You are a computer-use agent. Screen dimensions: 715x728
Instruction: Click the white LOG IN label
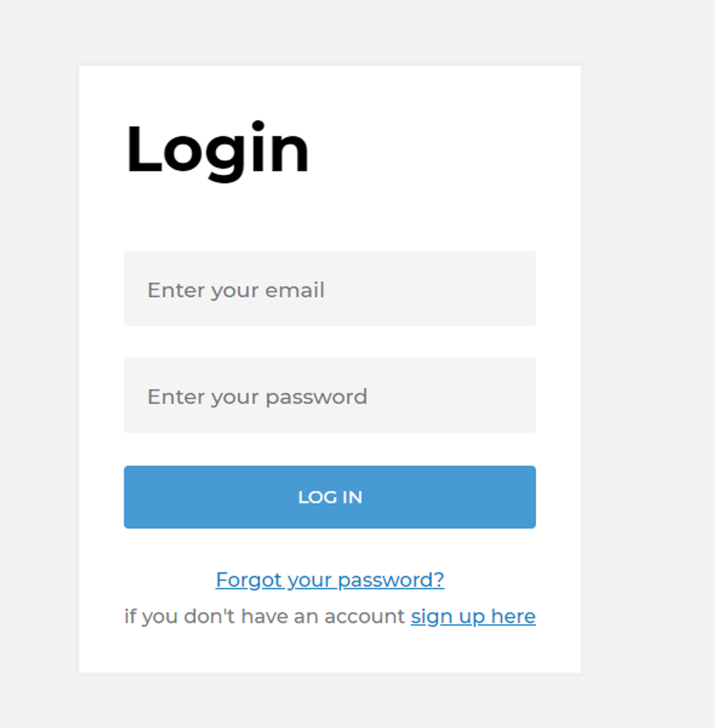(330, 497)
